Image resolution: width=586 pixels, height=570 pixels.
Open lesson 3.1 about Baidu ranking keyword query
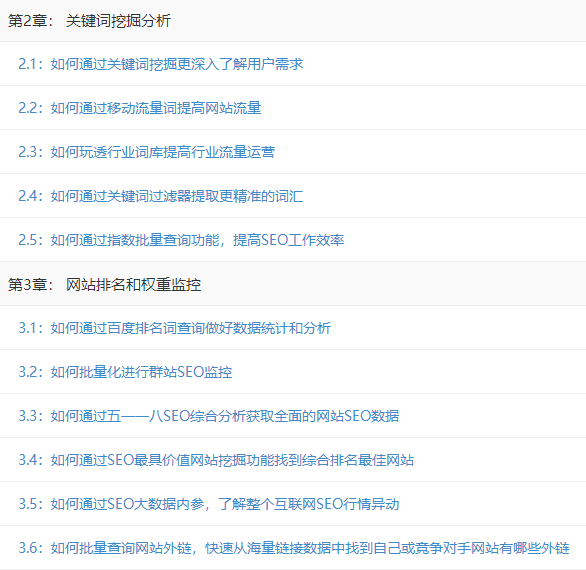point(175,328)
